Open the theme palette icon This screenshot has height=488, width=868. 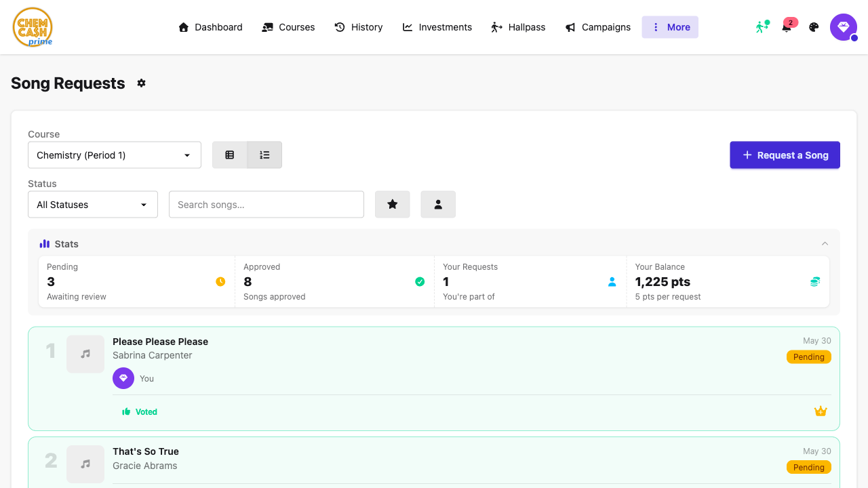(x=814, y=27)
